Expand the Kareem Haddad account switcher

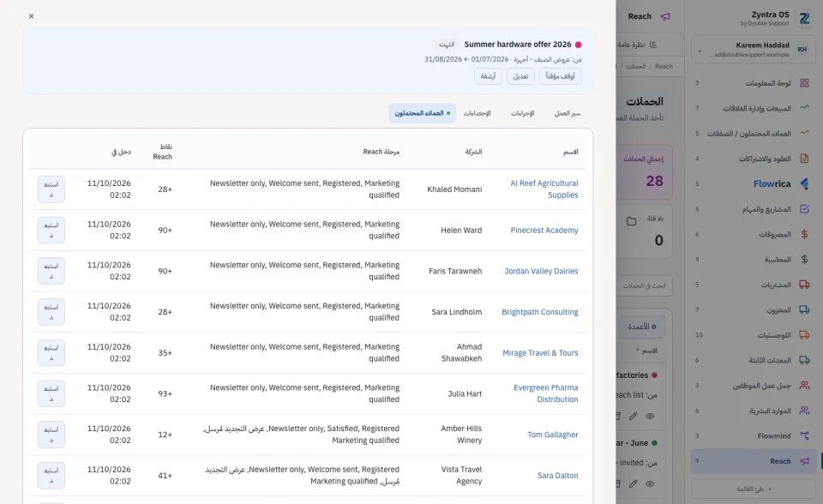754,50
